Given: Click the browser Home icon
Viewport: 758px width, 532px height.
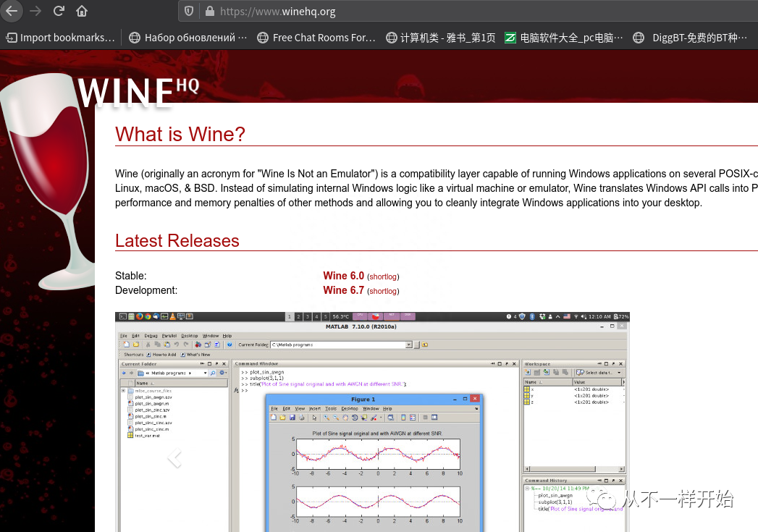Looking at the screenshot, I should tap(82, 11).
